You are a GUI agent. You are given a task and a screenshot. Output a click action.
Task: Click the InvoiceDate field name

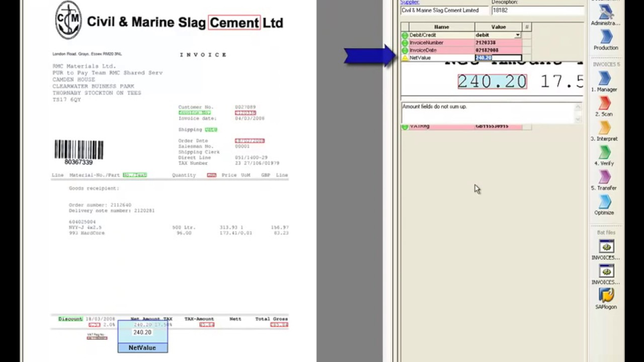tap(423, 50)
